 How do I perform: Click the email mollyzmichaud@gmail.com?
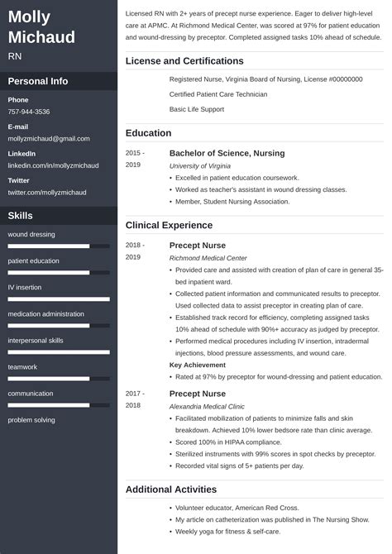tap(49, 139)
